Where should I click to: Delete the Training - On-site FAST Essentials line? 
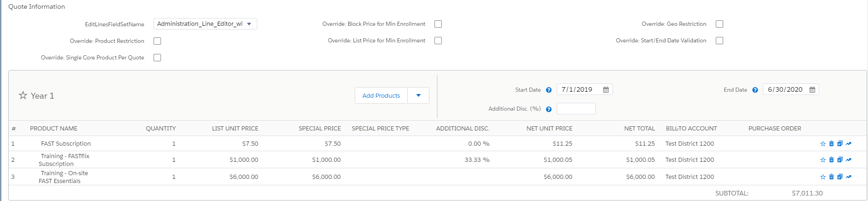click(x=832, y=177)
